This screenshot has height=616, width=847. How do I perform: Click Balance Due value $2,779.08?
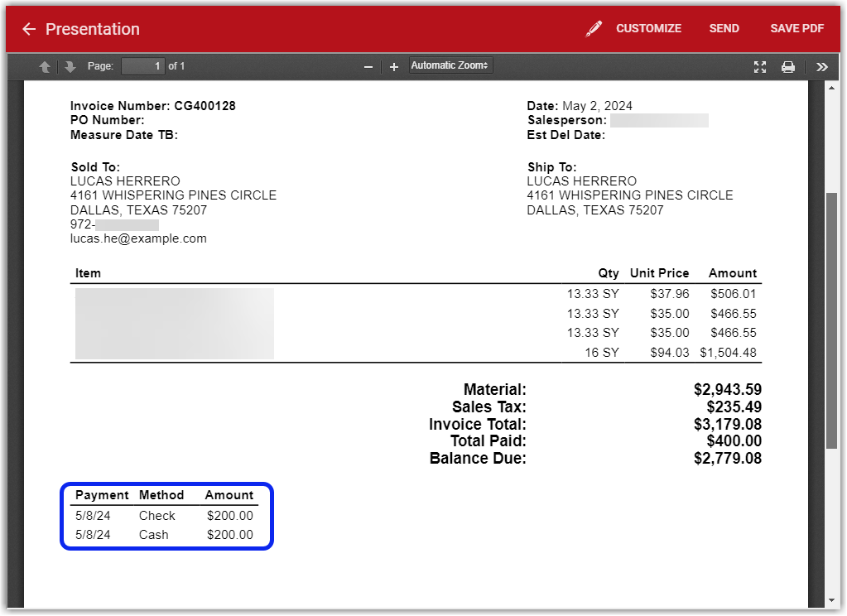[728, 458]
